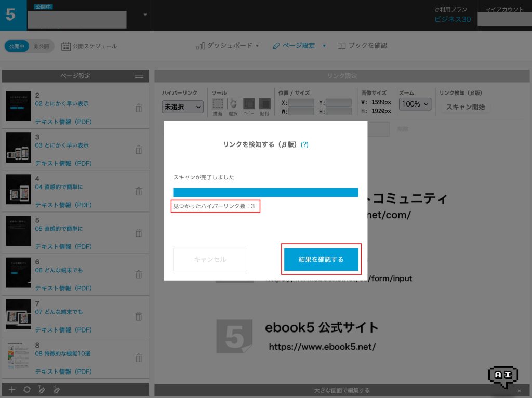Open the ページ設定 panel hamburger menu
This screenshot has width=532, height=398.
click(x=139, y=76)
